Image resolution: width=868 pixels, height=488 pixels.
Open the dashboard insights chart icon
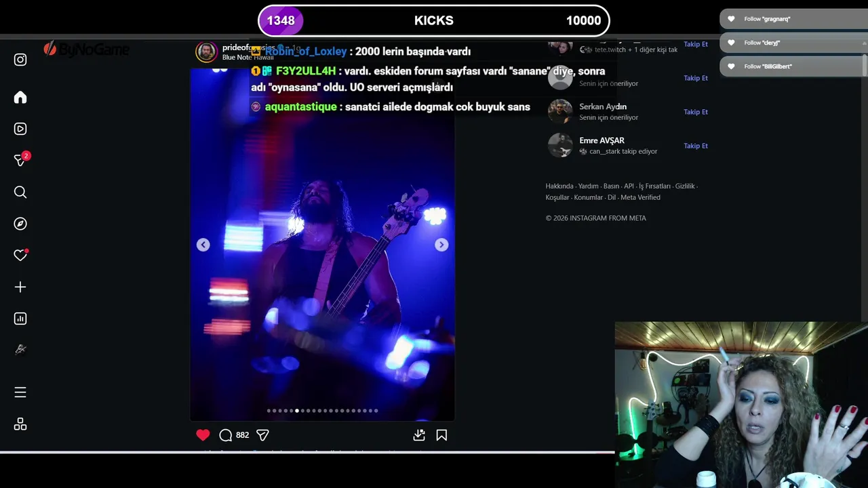pyautogui.click(x=20, y=319)
